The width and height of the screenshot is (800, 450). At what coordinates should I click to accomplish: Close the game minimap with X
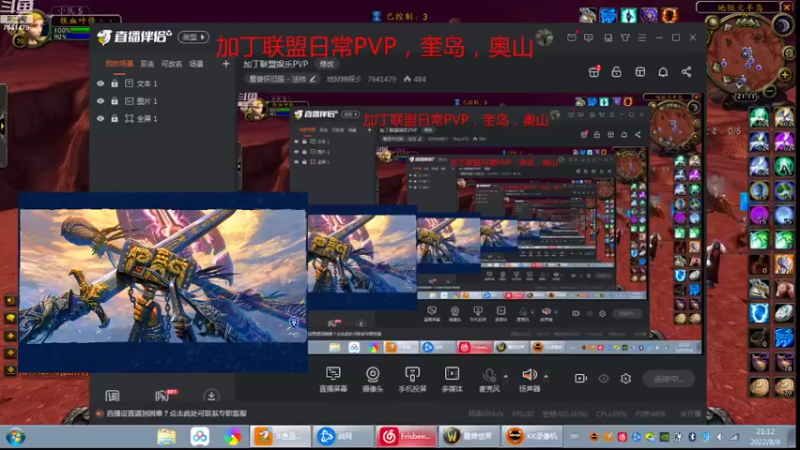787,7
